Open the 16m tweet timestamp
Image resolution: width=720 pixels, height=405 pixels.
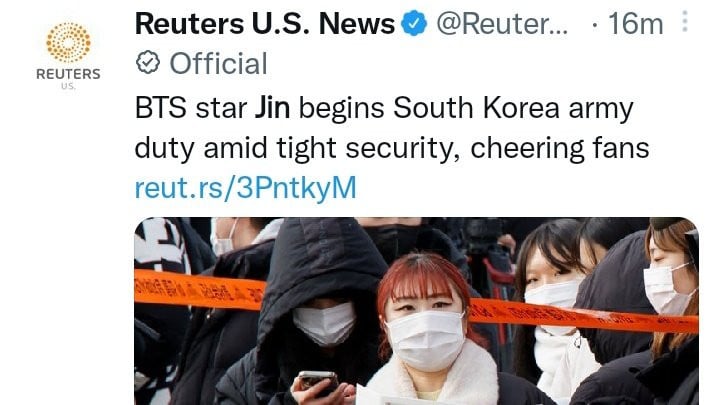(x=635, y=23)
